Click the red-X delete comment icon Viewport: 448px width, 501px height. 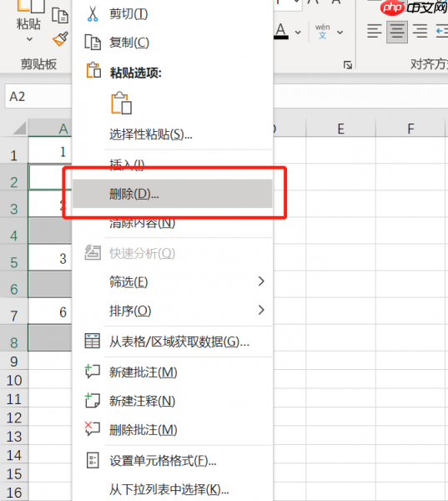pyautogui.click(x=93, y=429)
